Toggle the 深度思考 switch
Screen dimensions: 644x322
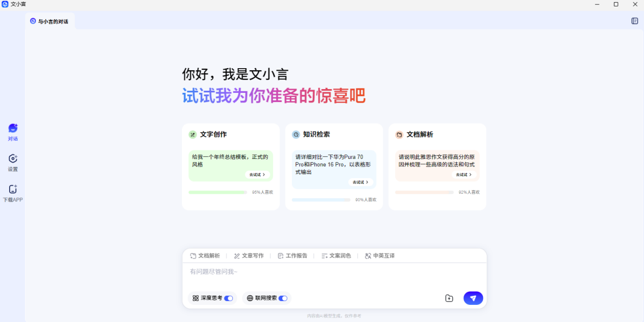(229, 298)
